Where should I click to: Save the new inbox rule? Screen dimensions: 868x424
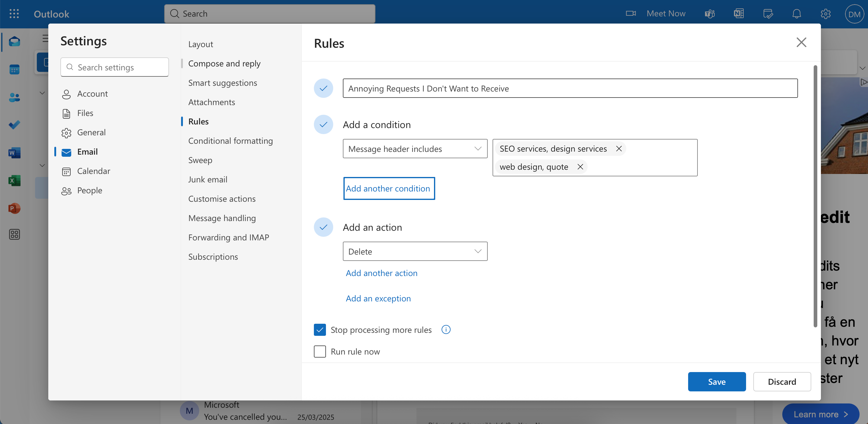pyautogui.click(x=717, y=381)
